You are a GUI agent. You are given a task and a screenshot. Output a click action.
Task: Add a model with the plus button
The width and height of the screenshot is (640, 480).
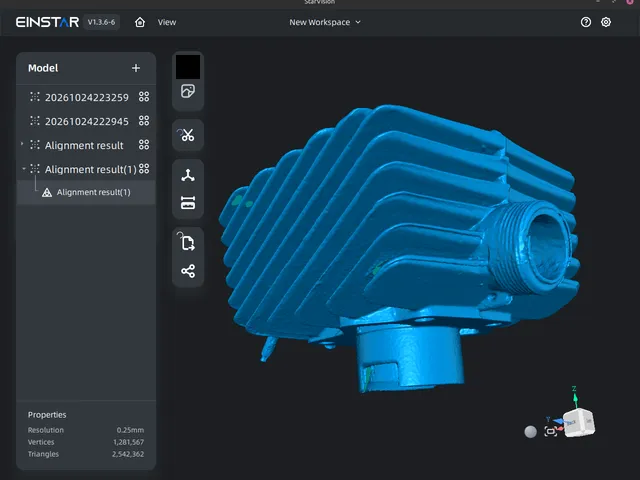pyautogui.click(x=136, y=68)
